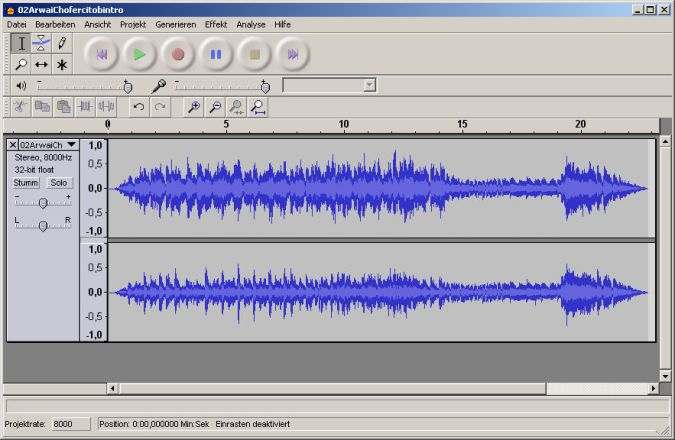
Task: Pause playback with the blue Pause button
Action: (216, 54)
